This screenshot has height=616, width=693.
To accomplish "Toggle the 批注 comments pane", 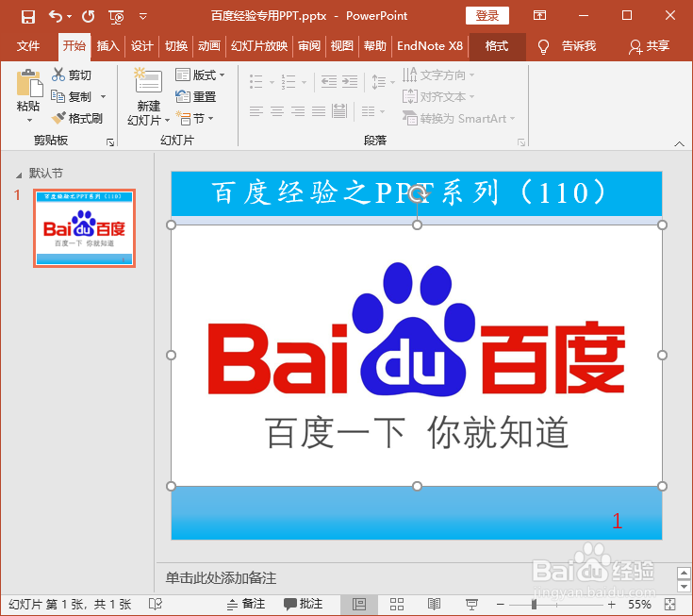I will pyautogui.click(x=304, y=604).
